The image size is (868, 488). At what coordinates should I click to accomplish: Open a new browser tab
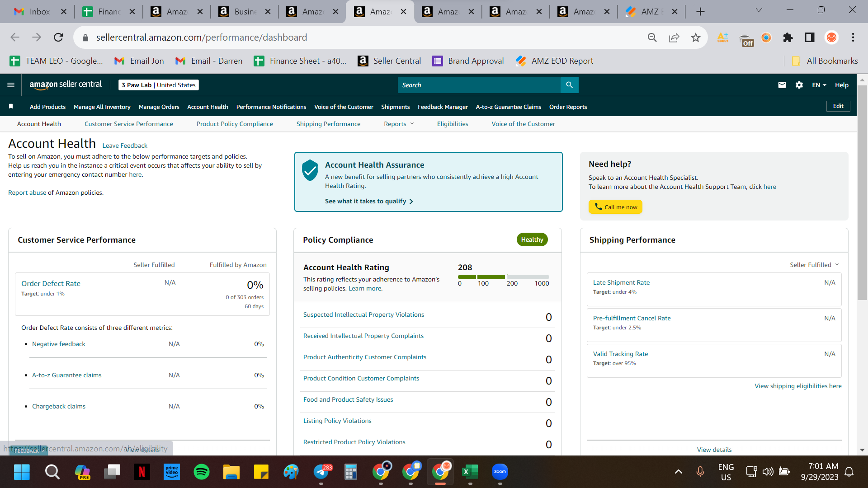coord(700,12)
